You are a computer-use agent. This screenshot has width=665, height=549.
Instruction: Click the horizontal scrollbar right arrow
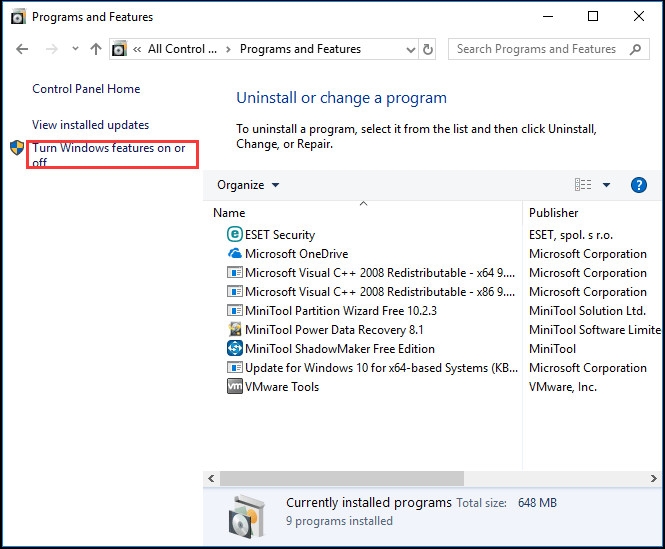coord(654,479)
